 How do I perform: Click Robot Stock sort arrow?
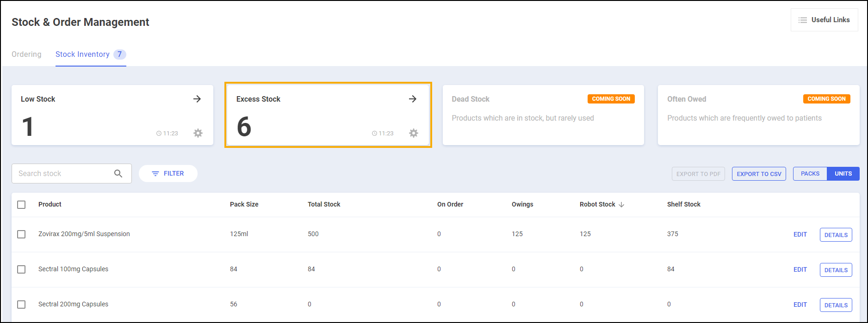point(621,205)
